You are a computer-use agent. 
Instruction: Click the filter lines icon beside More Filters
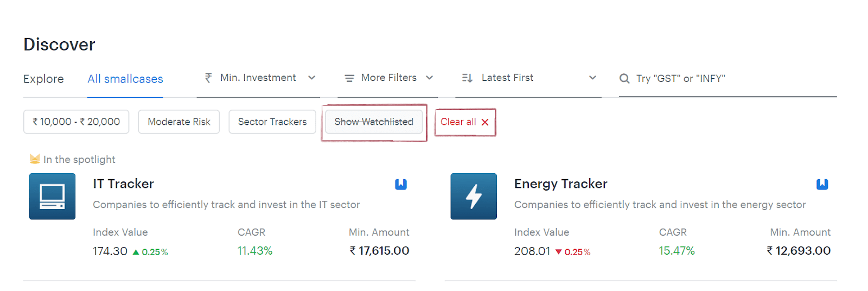pyautogui.click(x=349, y=78)
